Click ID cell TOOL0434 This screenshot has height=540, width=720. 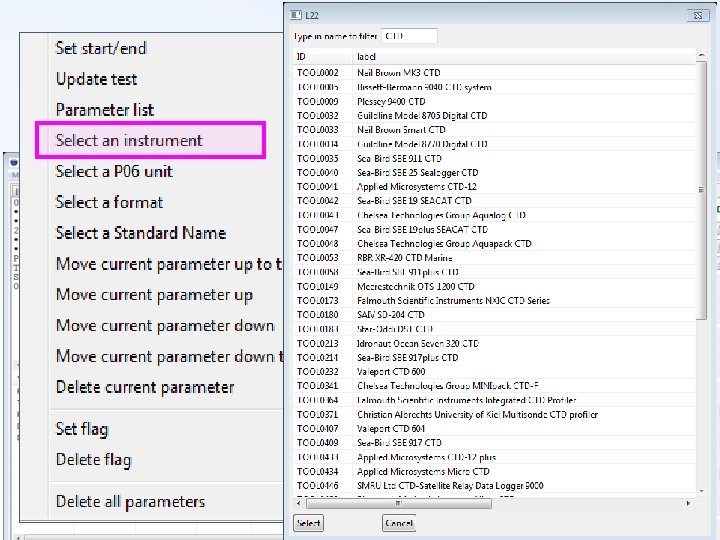coord(318,471)
